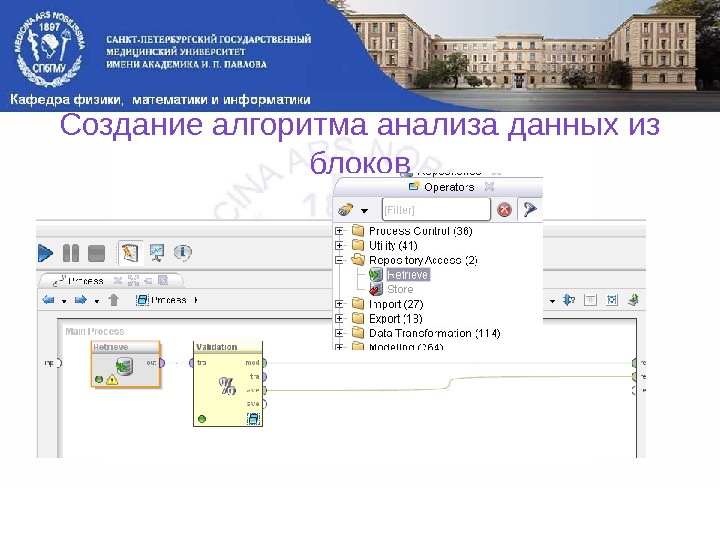The height and width of the screenshot is (540, 720).
Task: Click the new operator icon in Operators toolbar
Action: pos(345,210)
